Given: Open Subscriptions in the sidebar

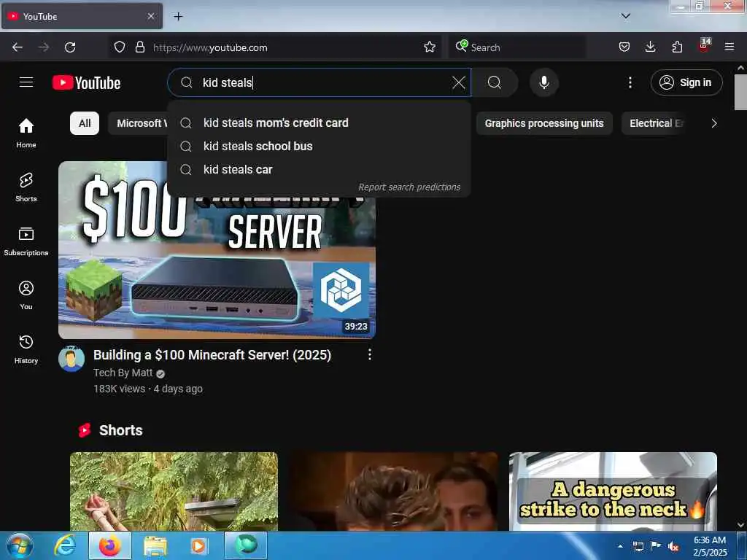Looking at the screenshot, I should [26, 241].
